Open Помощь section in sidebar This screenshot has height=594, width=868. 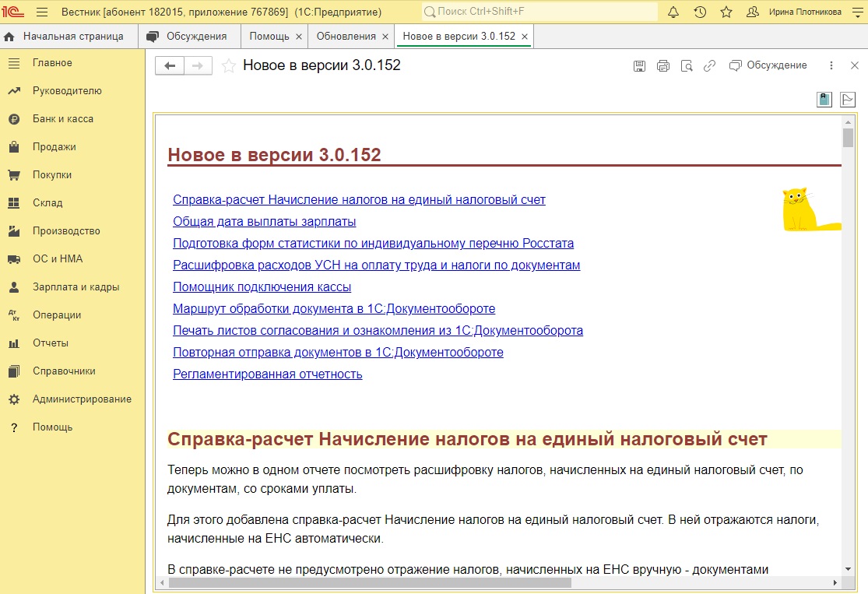point(72,427)
